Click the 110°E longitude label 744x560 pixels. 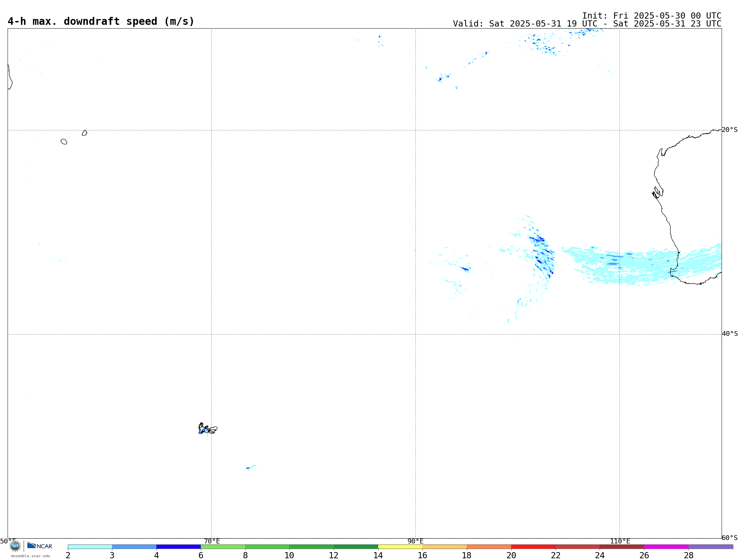(620, 541)
